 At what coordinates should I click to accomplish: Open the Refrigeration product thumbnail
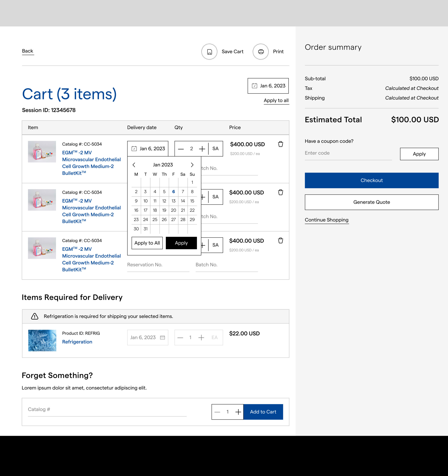tap(42, 340)
